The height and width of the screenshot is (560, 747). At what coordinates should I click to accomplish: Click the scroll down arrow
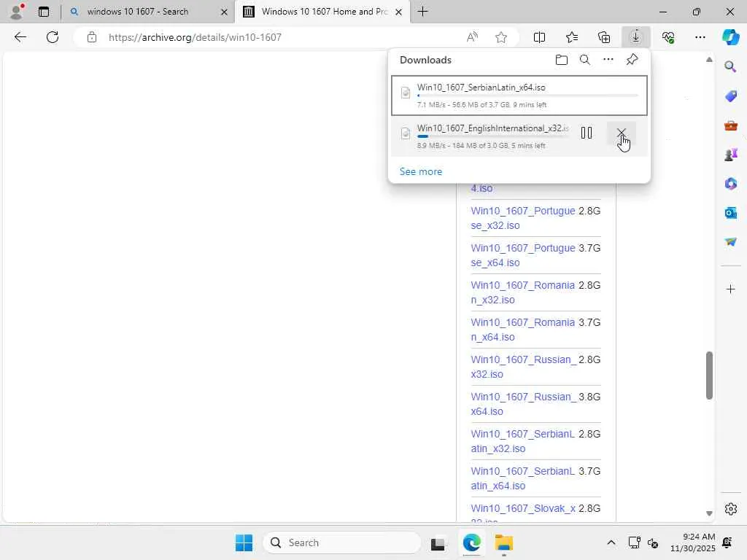[x=709, y=513]
